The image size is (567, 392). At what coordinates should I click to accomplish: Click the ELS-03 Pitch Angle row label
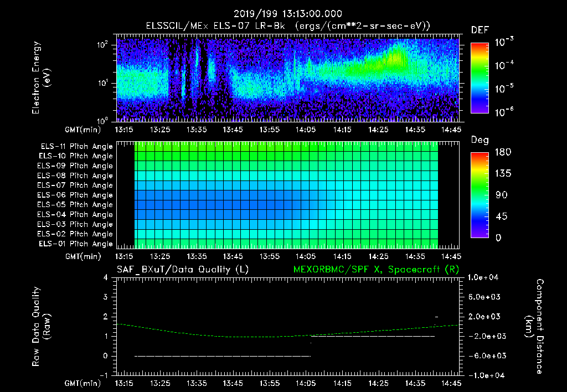[x=75, y=224]
